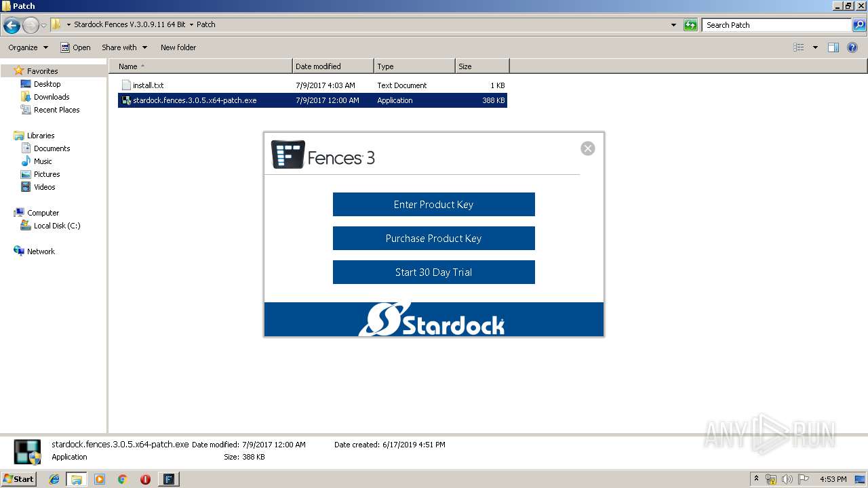Viewport: 868px width, 488px height.
Task: Select install.txt file icon
Action: (125, 85)
